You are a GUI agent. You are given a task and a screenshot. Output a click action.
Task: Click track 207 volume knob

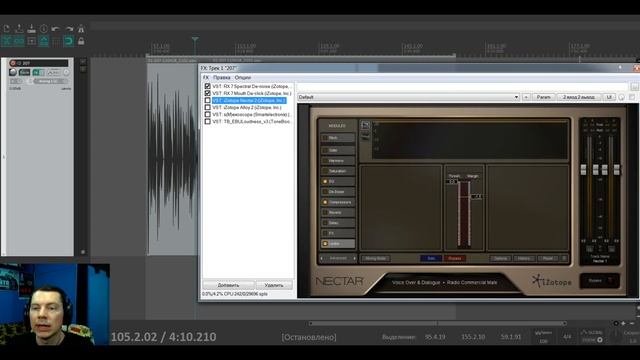click(13, 72)
